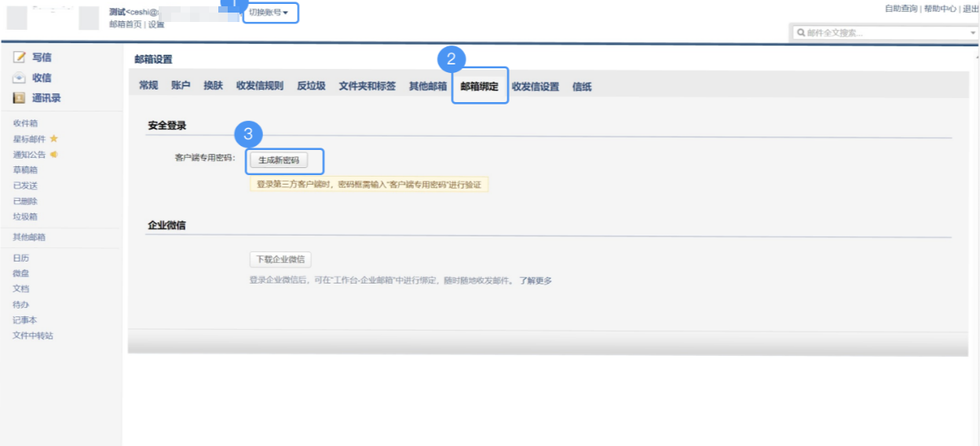Switch to the 常规 settings tab

[148, 86]
